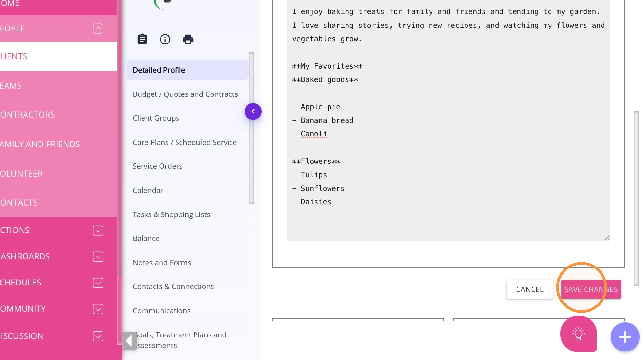The image size is (644, 360).
Task: Open Tasks & Shopping Lists
Action: click(171, 214)
